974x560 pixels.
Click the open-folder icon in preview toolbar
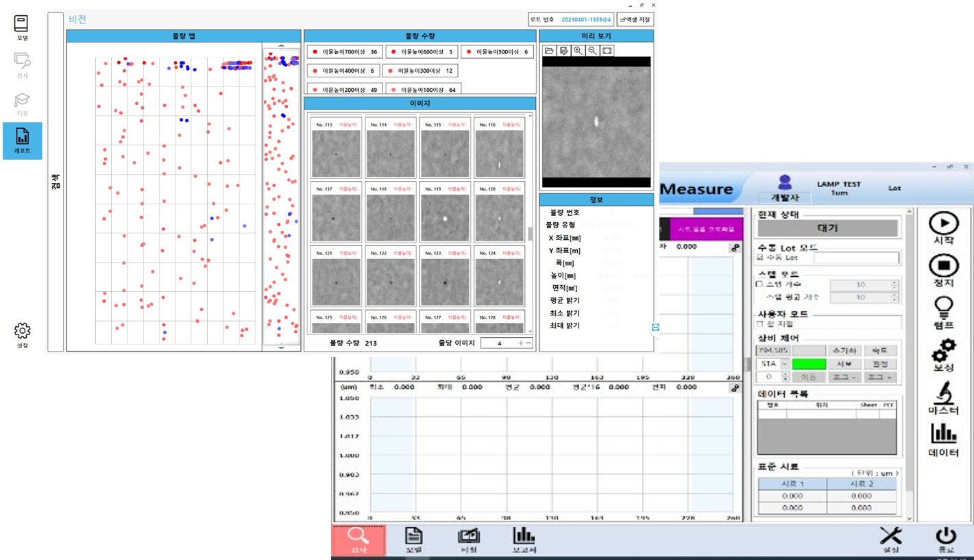coord(549,51)
